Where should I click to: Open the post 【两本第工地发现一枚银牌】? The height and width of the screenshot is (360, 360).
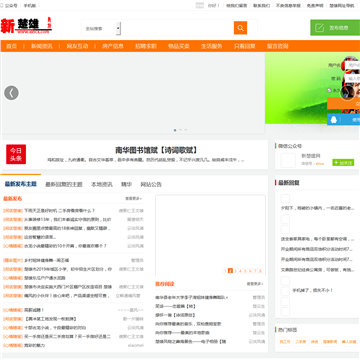pyautogui.click(x=50, y=319)
